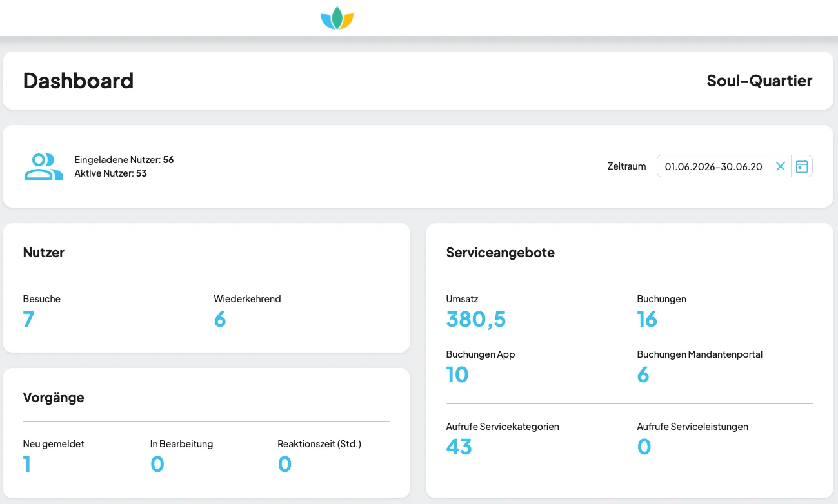Click into the Zeitraum date range field
The image size is (838, 504).
click(x=713, y=166)
